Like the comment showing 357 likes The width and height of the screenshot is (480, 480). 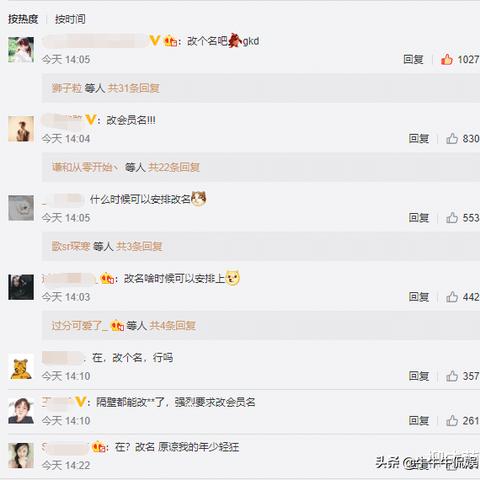tap(452, 376)
